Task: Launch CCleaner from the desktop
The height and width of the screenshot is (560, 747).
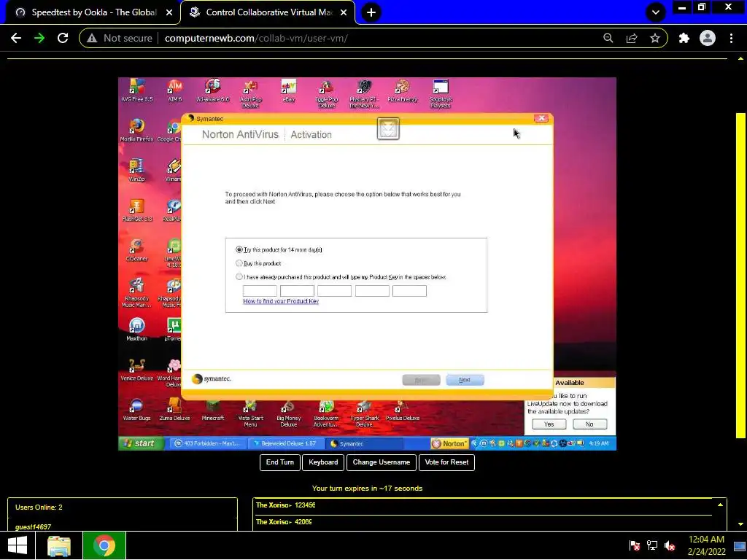Action: [136, 250]
